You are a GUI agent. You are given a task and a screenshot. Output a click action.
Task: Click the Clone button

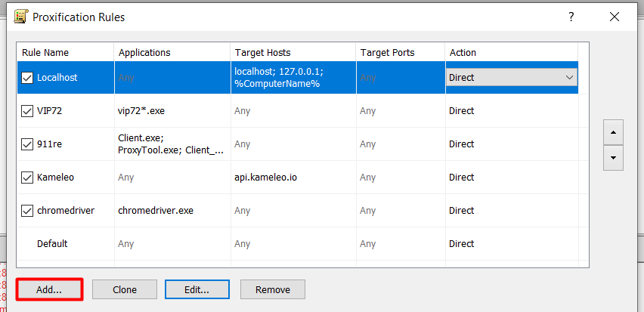pos(125,289)
